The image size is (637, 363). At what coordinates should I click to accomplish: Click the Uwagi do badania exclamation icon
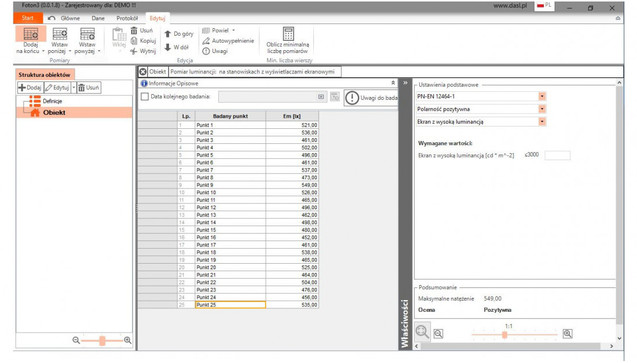352,97
